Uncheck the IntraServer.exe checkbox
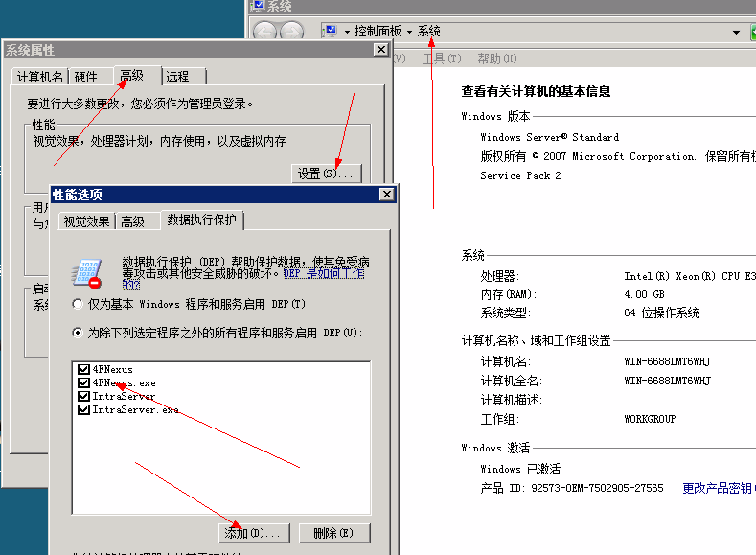 pos(84,410)
